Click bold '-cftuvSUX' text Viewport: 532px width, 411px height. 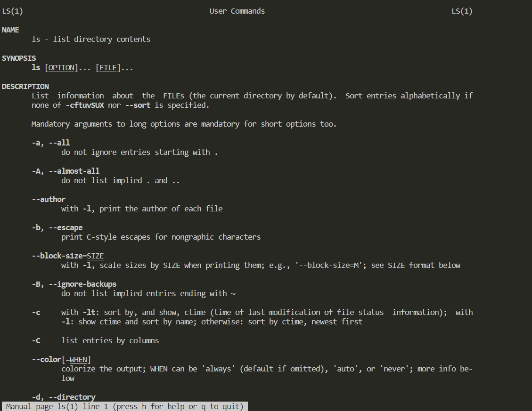click(x=85, y=105)
